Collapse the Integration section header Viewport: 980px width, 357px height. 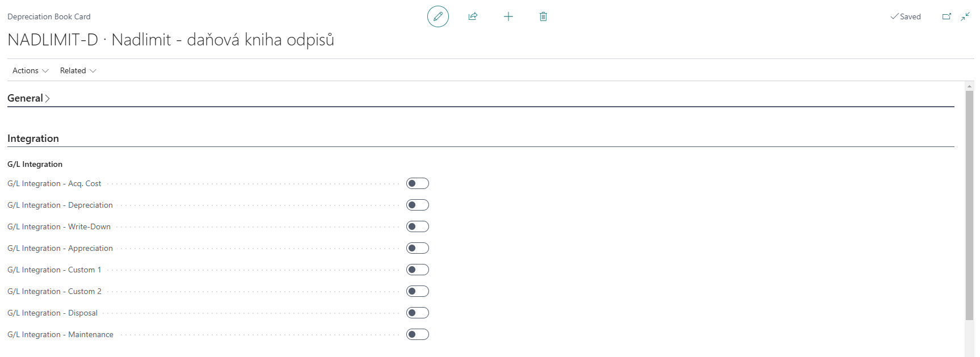33,138
